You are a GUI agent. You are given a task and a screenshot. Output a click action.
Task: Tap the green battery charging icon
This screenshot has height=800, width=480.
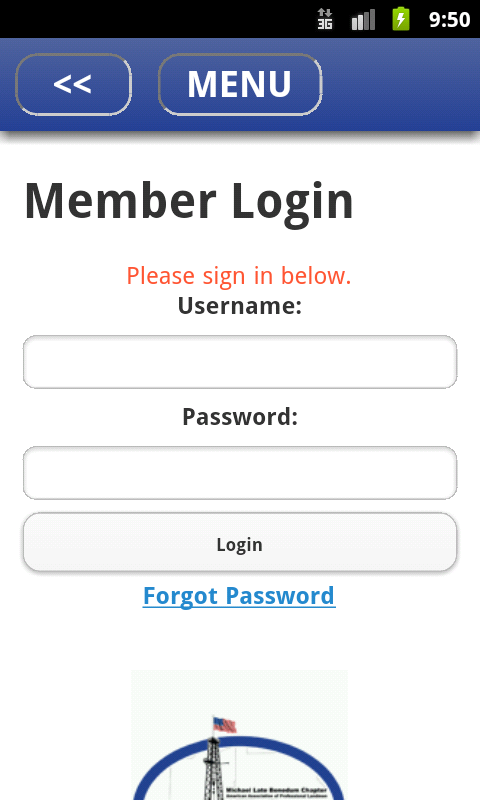pos(401,18)
